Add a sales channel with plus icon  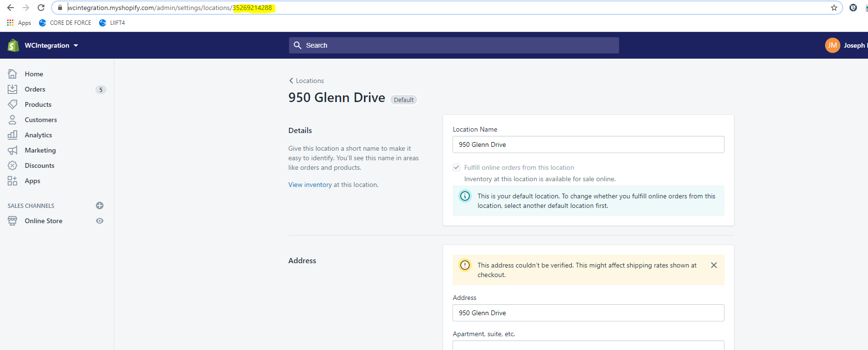click(x=100, y=206)
